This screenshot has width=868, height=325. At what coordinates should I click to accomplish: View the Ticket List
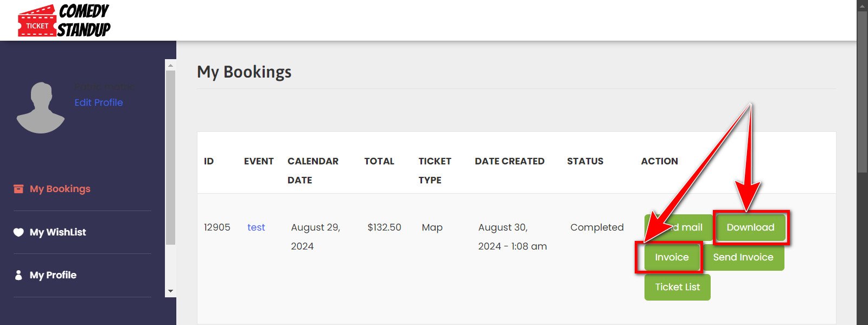[677, 287]
